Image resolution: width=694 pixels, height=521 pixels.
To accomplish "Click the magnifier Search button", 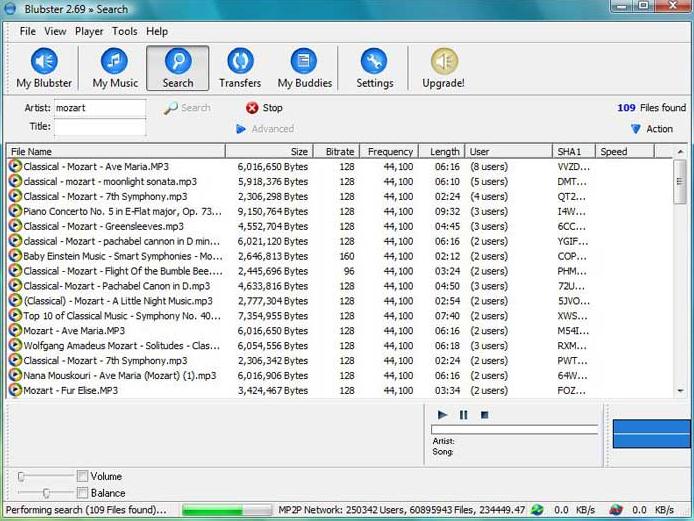I will (187, 108).
